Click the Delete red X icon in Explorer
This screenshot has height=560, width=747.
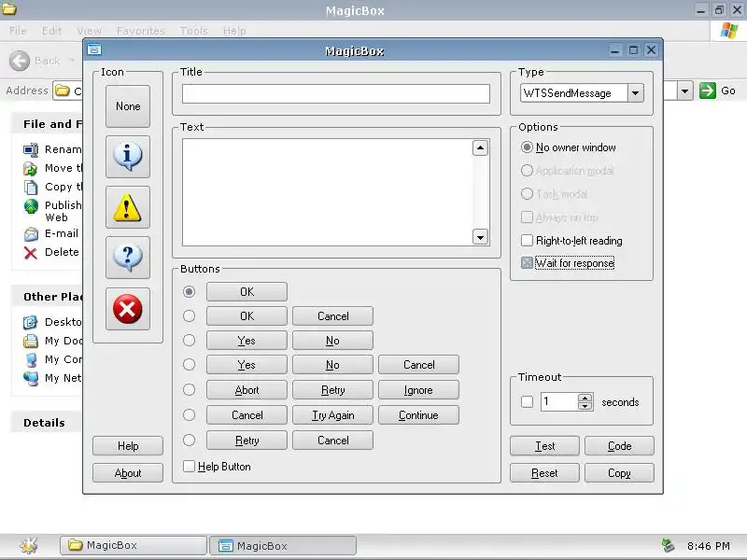31,253
